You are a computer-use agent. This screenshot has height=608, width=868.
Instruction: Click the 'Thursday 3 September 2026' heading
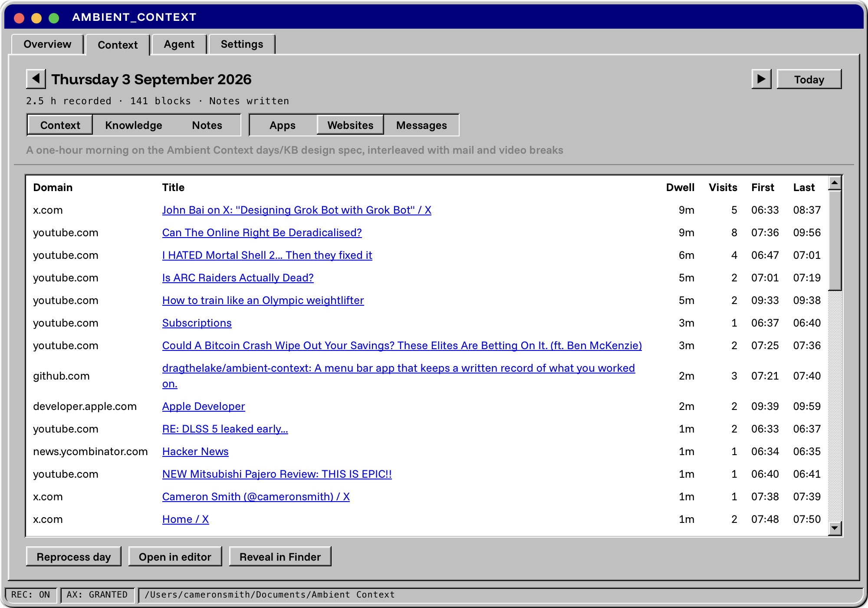(151, 79)
